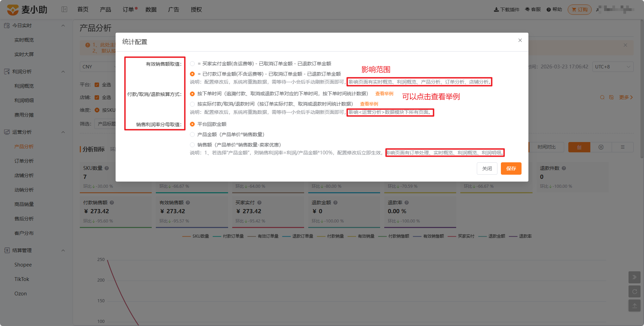Click the 时间对比 button
Viewport: 644px width, 326px height.
(547, 147)
